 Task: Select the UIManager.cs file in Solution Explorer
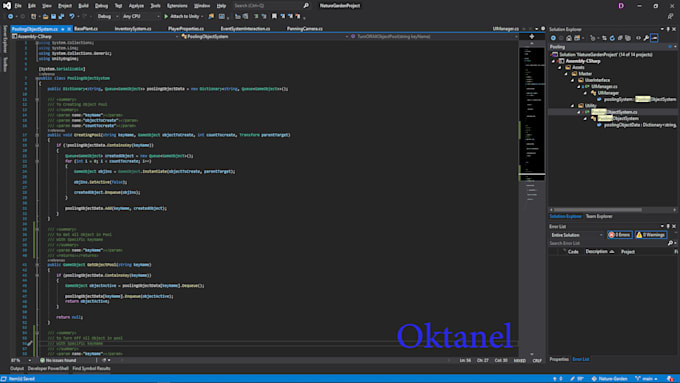(604, 87)
